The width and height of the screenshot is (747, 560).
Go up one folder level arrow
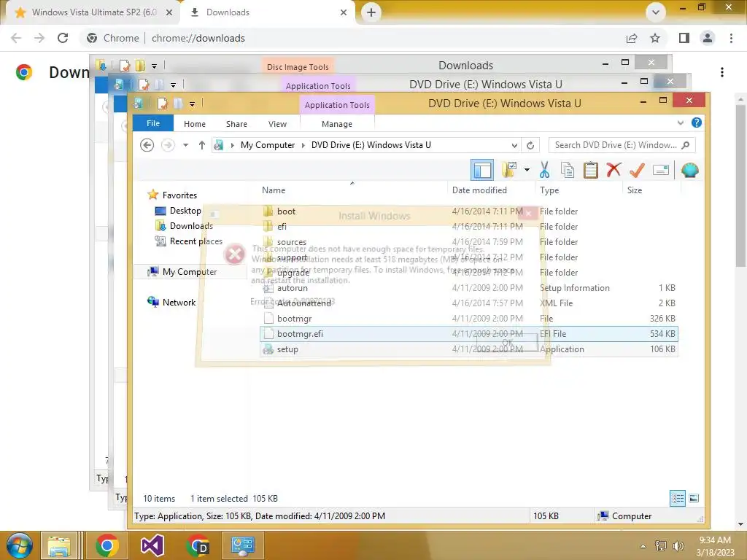[x=201, y=145]
